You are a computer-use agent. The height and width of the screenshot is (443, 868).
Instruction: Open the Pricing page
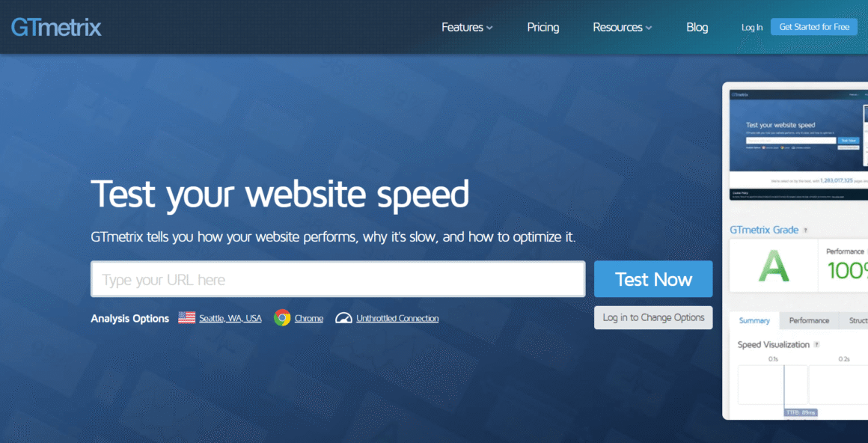(542, 27)
